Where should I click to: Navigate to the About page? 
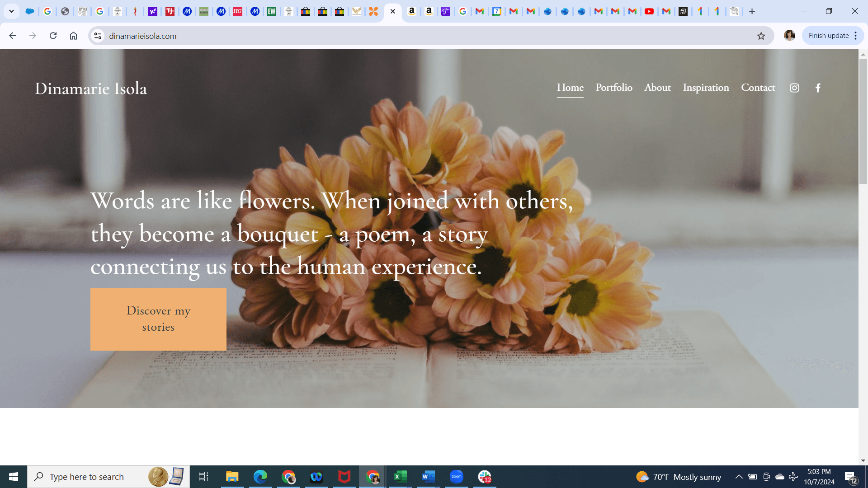[x=657, y=88]
